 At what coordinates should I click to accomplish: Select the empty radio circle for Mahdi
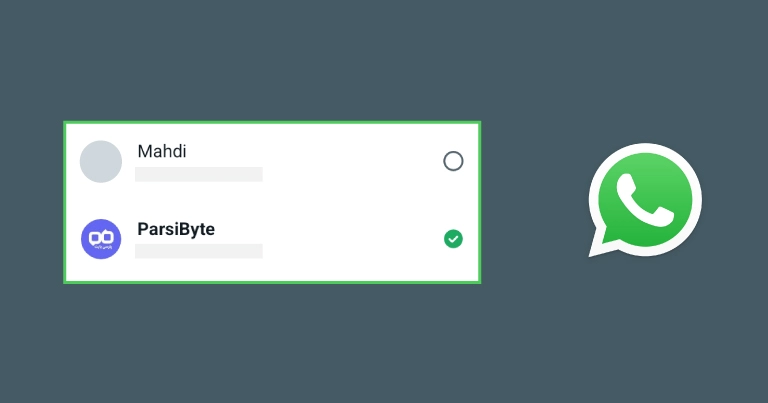[453, 161]
